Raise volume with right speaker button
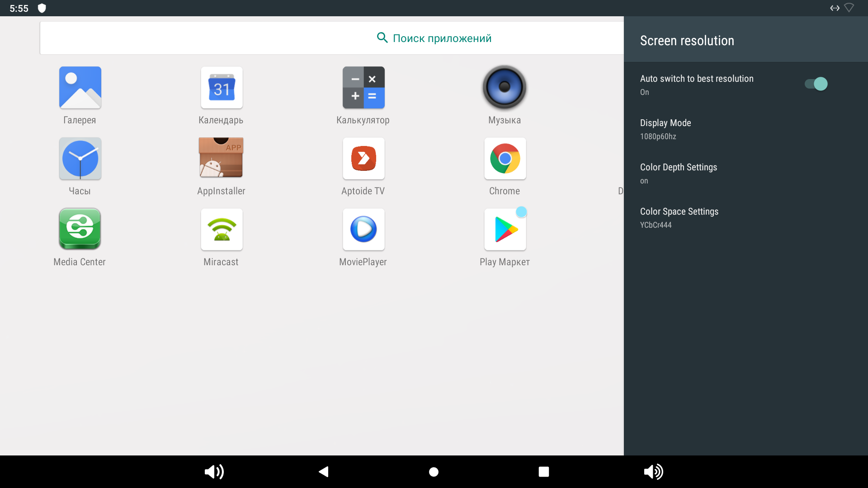Viewport: 868px width, 488px height. click(653, 472)
